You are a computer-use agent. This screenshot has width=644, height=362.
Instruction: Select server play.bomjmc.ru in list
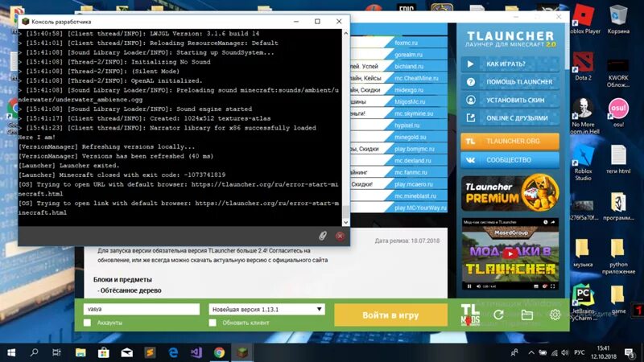[x=414, y=149]
